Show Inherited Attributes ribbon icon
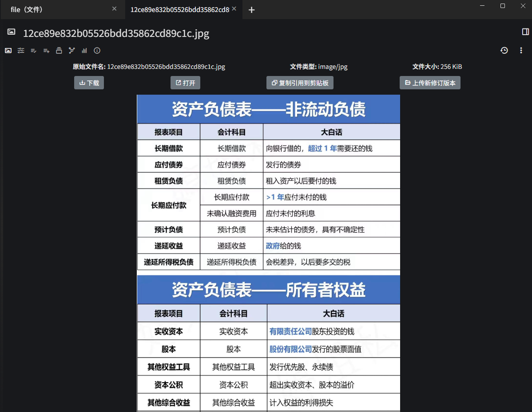This screenshot has height=412, width=532. 46,51
